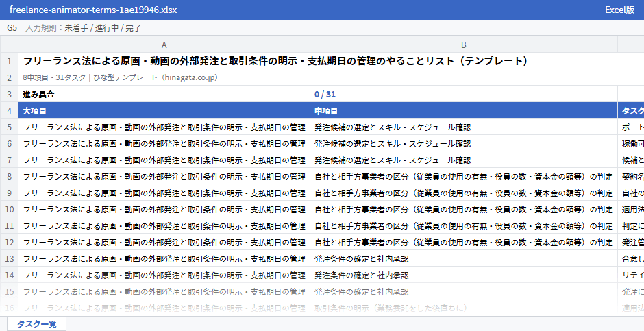Select row header 1

(9, 61)
